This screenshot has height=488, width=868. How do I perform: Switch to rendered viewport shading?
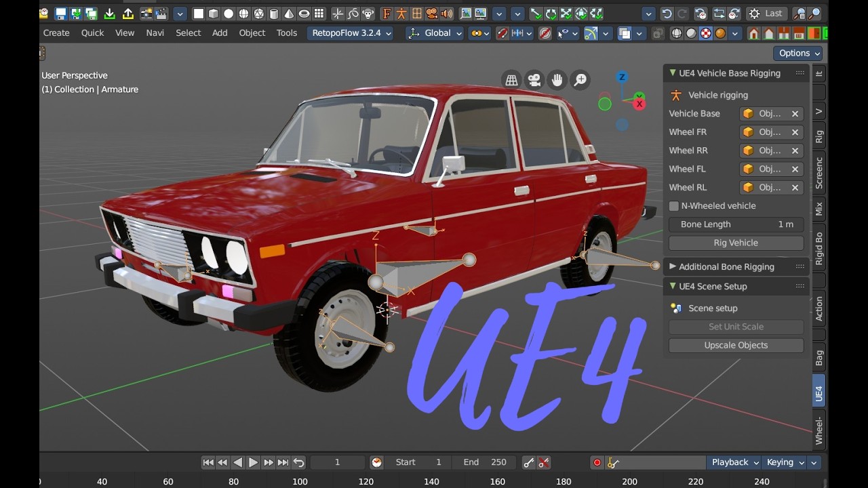(x=720, y=33)
